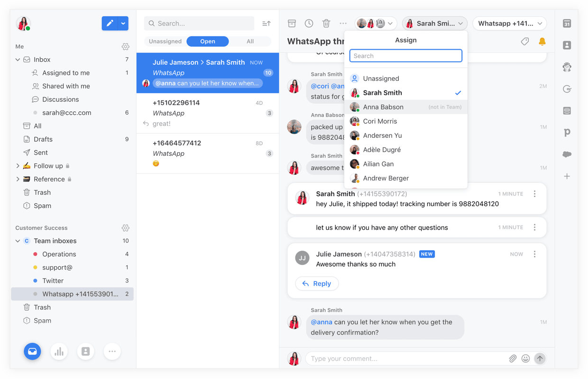588x379 pixels.
Task: Open the Discussions folder
Action: (x=72, y=99)
